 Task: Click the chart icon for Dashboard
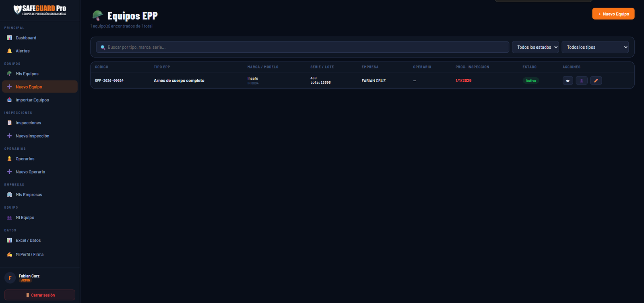(9, 38)
